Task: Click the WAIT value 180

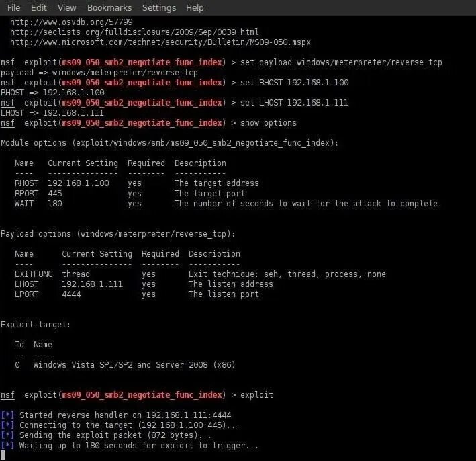Action: [55, 204]
